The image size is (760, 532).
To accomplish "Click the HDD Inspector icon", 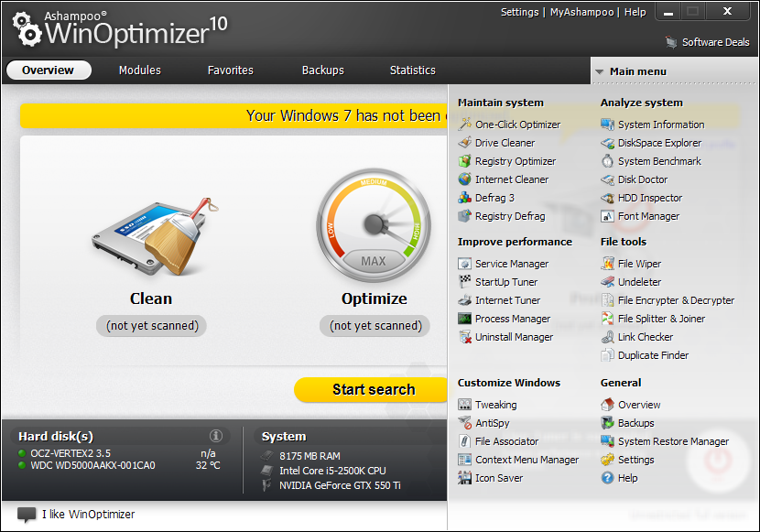I will coord(607,198).
